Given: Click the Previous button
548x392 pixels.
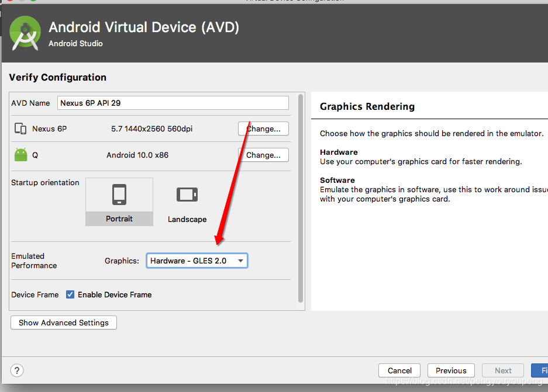Looking at the screenshot, I should tap(451, 370).
